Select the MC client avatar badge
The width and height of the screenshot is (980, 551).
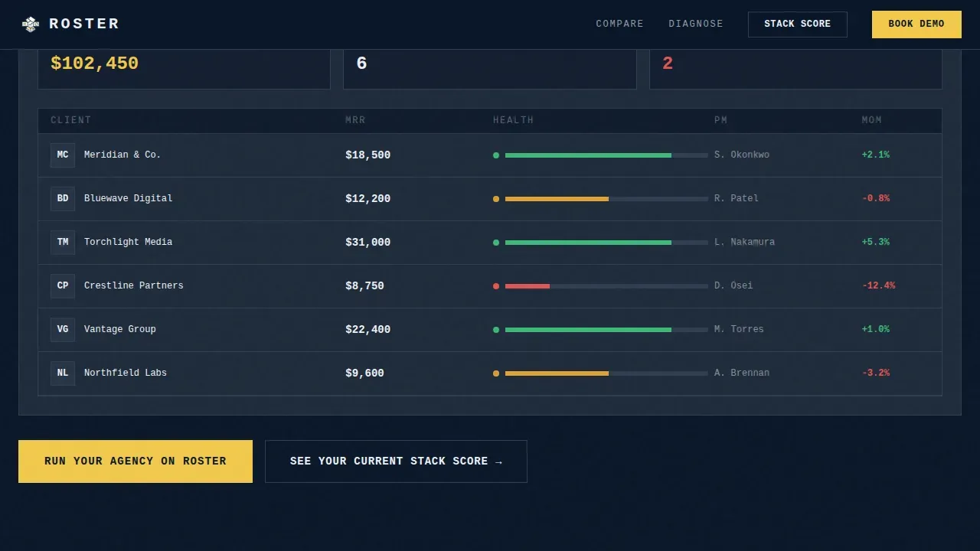[x=63, y=155]
